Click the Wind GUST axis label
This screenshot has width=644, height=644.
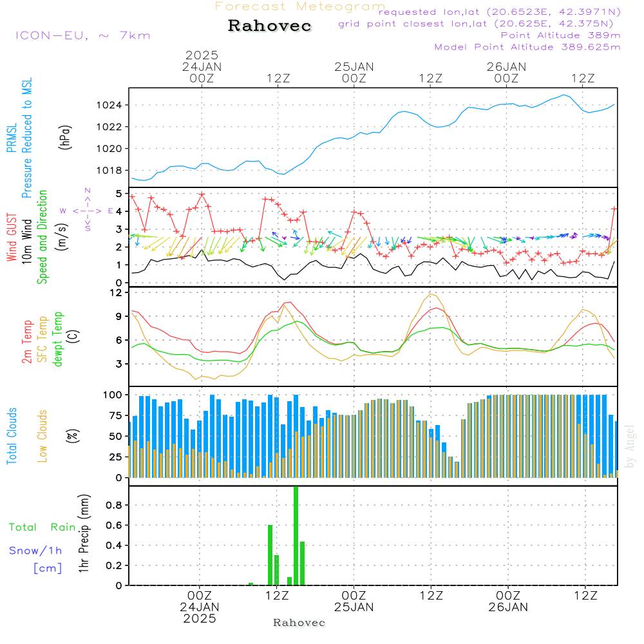point(12,237)
